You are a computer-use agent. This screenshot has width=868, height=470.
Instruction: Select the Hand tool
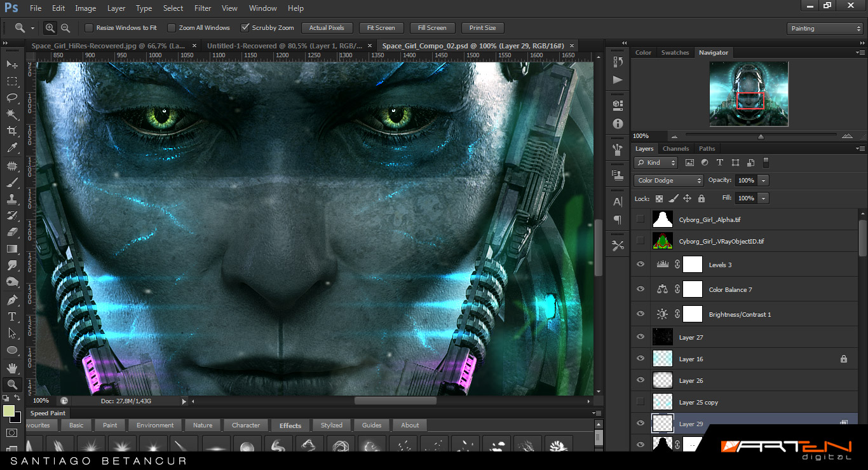(12, 368)
